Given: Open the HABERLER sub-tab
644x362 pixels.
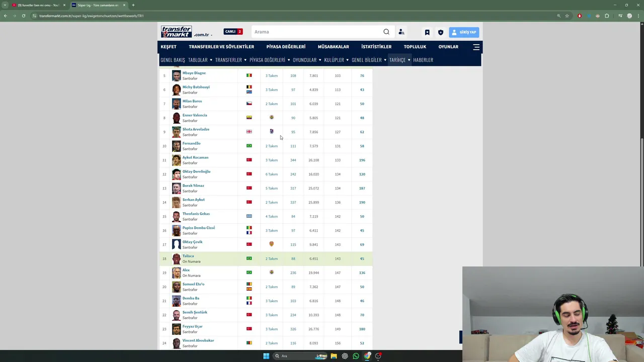Looking at the screenshot, I should coord(423,60).
